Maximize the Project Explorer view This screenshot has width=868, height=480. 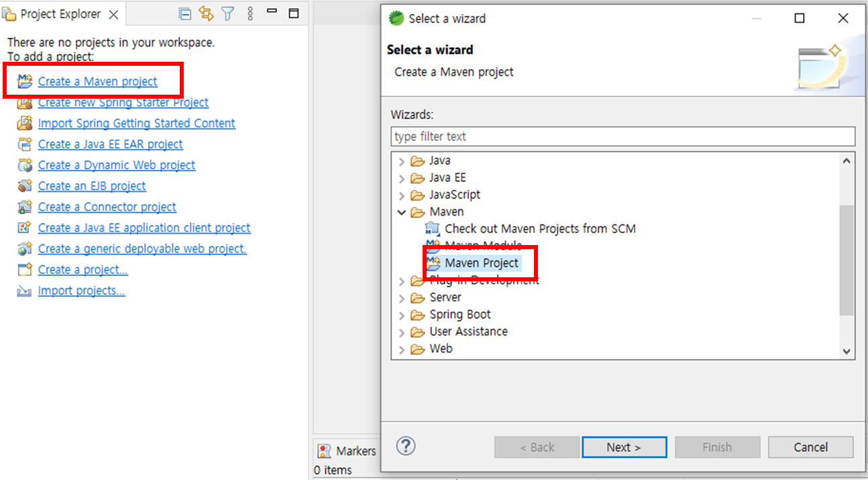293,13
